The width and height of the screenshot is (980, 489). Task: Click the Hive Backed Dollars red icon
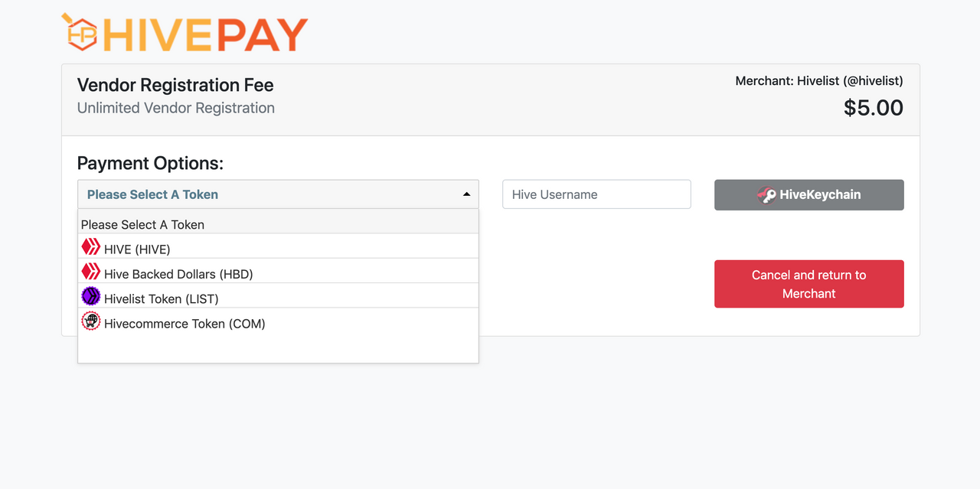[91, 271]
